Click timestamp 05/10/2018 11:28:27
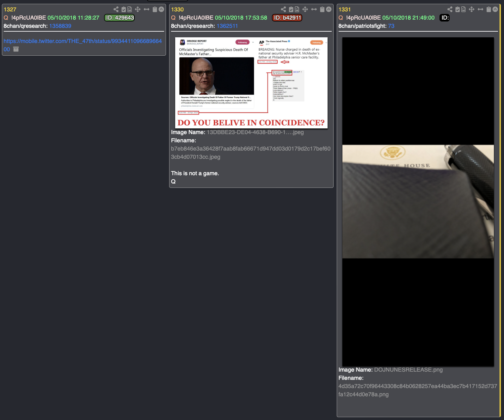 pyautogui.click(x=73, y=18)
